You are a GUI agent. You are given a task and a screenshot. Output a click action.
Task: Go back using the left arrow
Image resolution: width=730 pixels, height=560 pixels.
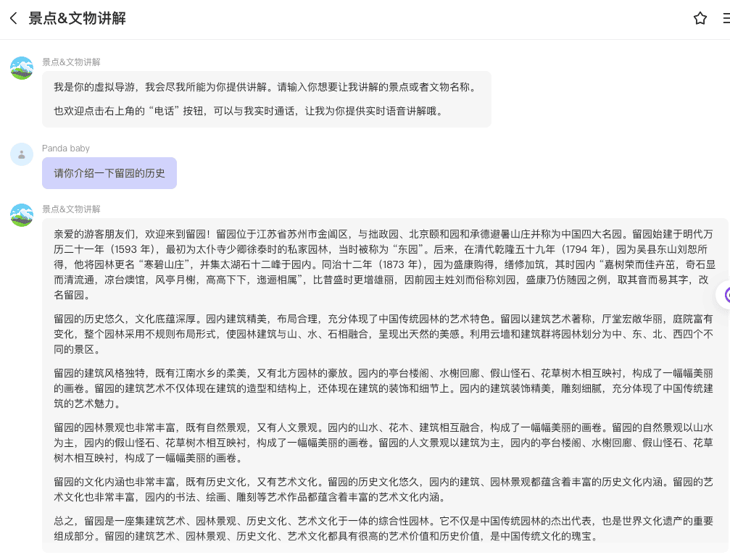coord(14,19)
